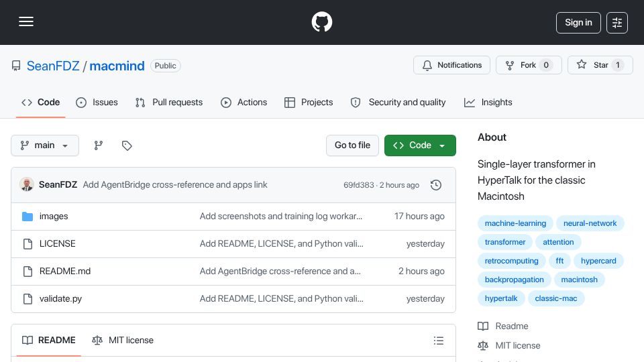Open the Actions tab
The width and height of the screenshot is (644, 362).
244,102
